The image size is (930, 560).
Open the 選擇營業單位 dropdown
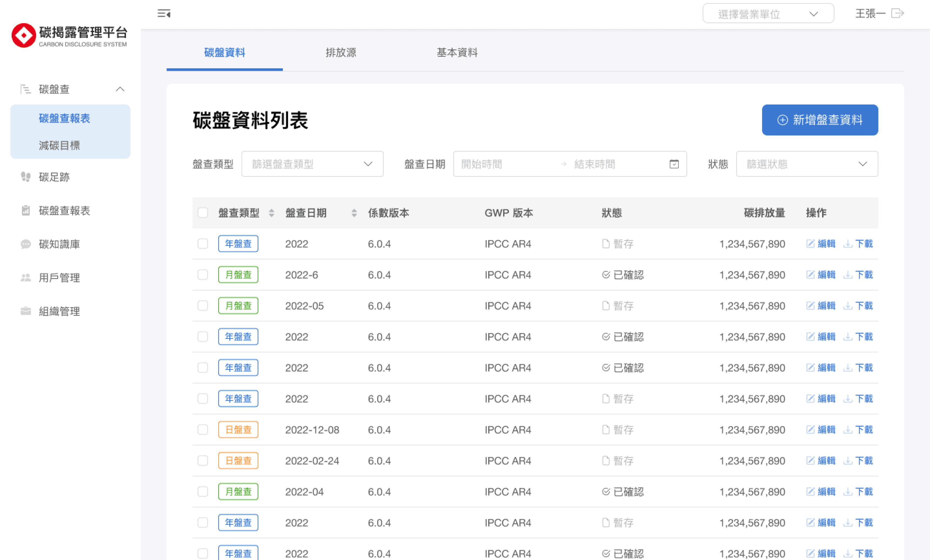[x=768, y=14]
